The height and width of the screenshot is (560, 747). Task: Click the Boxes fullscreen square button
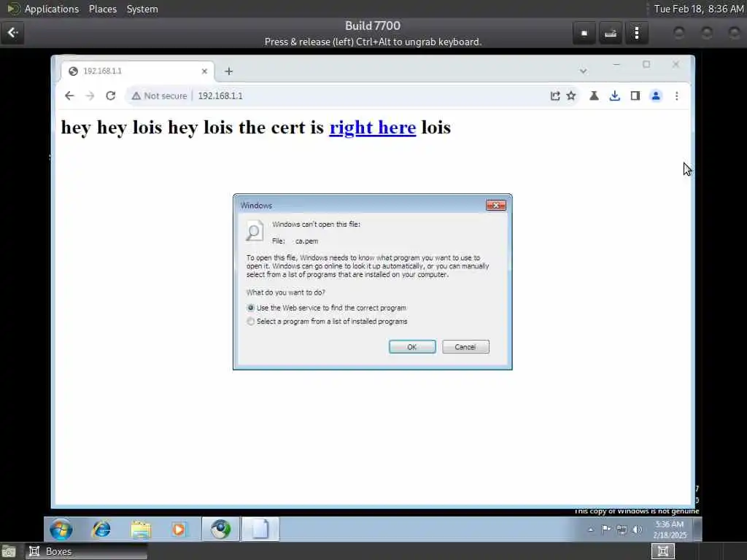[584, 33]
